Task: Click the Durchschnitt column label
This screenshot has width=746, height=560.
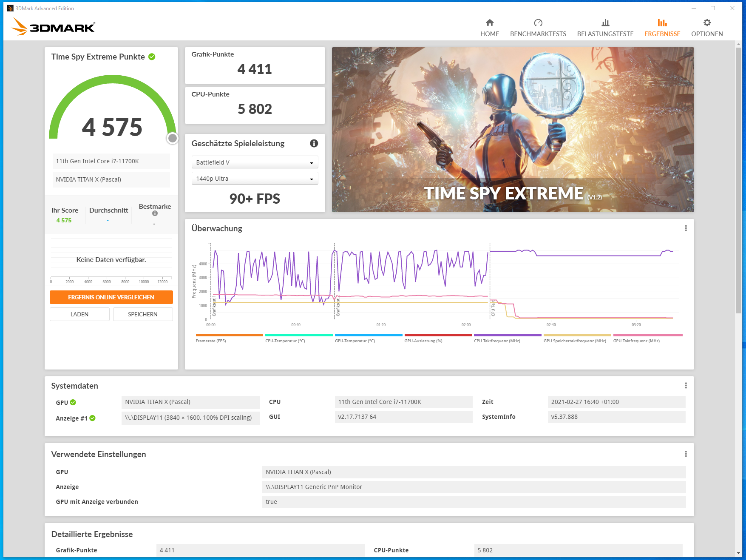Action: pos(108,210)
